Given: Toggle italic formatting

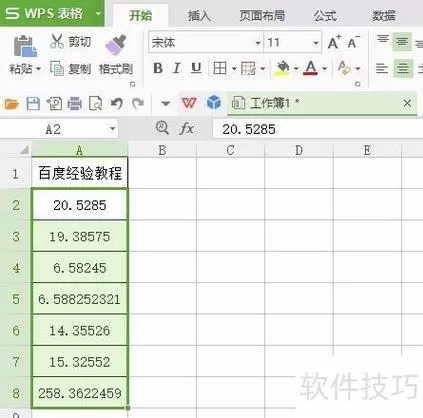Looking at the screenshot, I should tap(177, 68).
